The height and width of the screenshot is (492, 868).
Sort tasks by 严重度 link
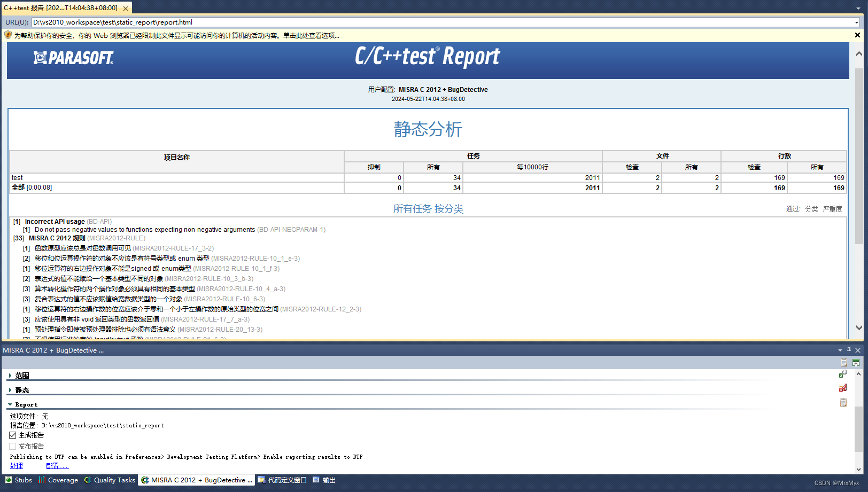(832, 209)
